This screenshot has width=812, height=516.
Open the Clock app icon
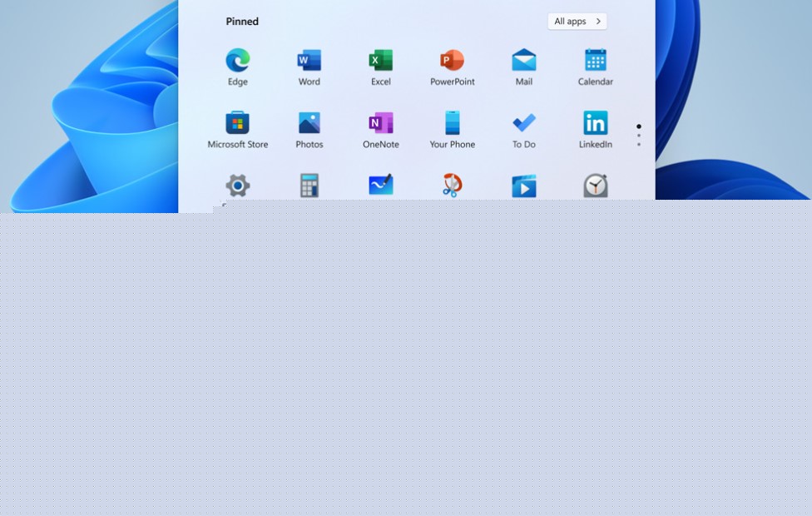tap(595, 185)
